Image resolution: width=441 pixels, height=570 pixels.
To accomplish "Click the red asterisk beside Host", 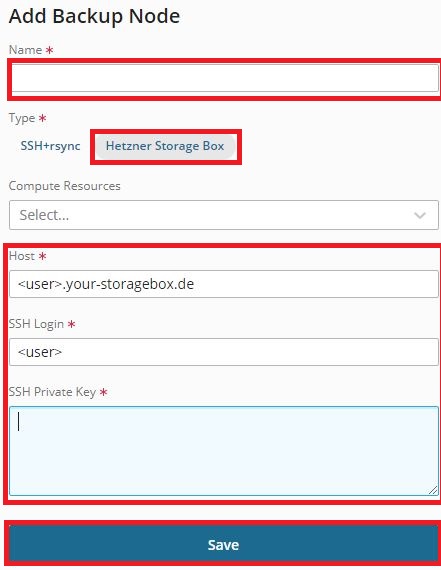I will click(x=43, y=256).
